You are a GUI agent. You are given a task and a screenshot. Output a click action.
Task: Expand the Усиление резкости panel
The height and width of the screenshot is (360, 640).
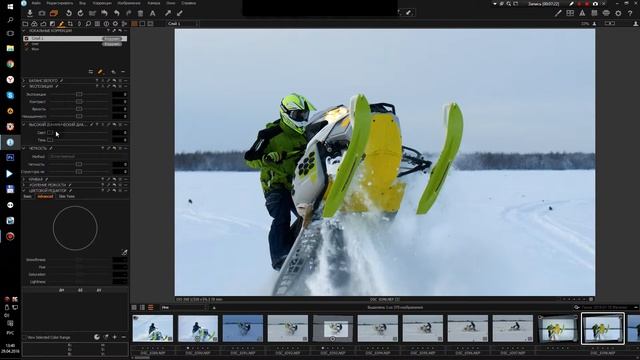(x=24, y=185)
